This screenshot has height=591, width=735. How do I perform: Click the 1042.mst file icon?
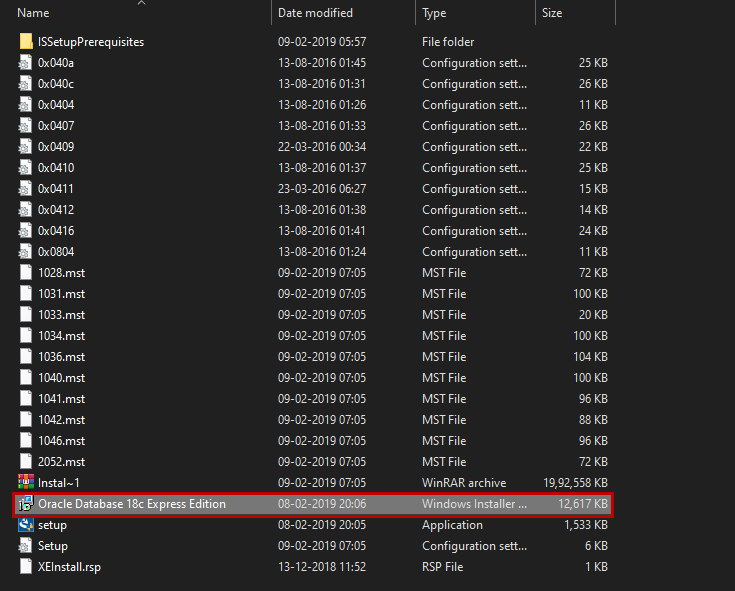pyautogui.click(x=26, y=419)
